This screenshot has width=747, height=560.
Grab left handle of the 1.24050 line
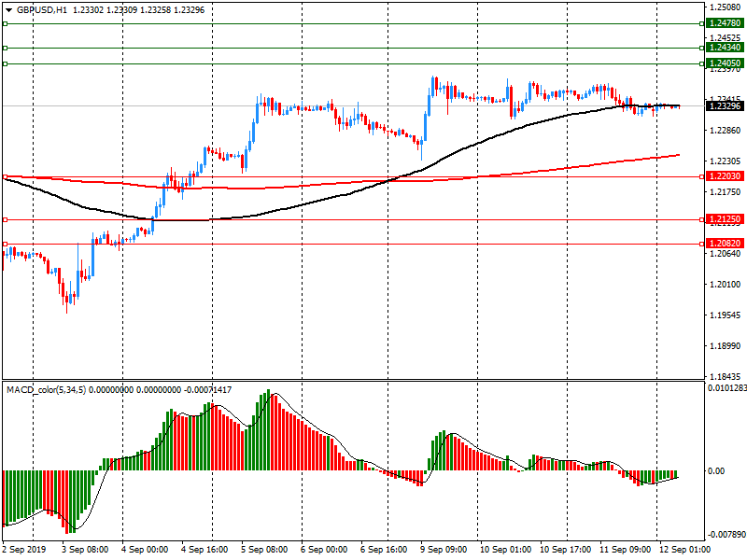pyautogui.click(x=6, y=63)
